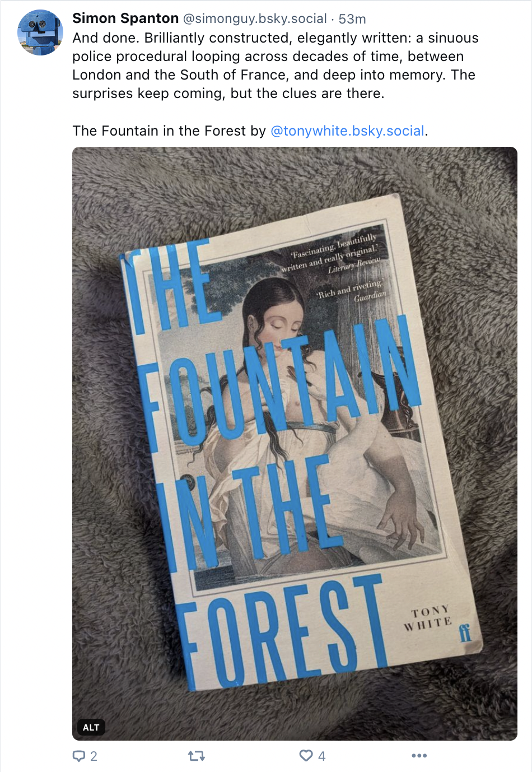Open the three-dot more options menu
The image size is (532, 772).
[419, 756]
